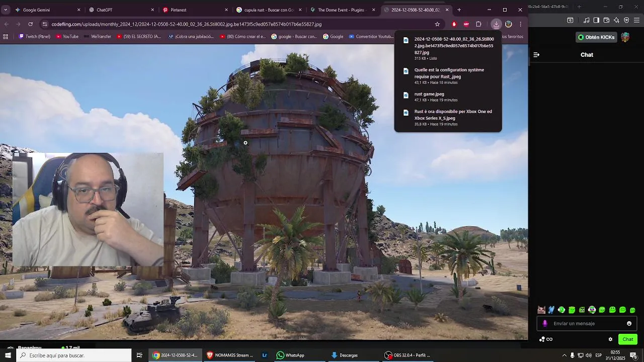
Task: Select the cat face emote in chat
Action: pyautogui.click(x=541, y=310)
